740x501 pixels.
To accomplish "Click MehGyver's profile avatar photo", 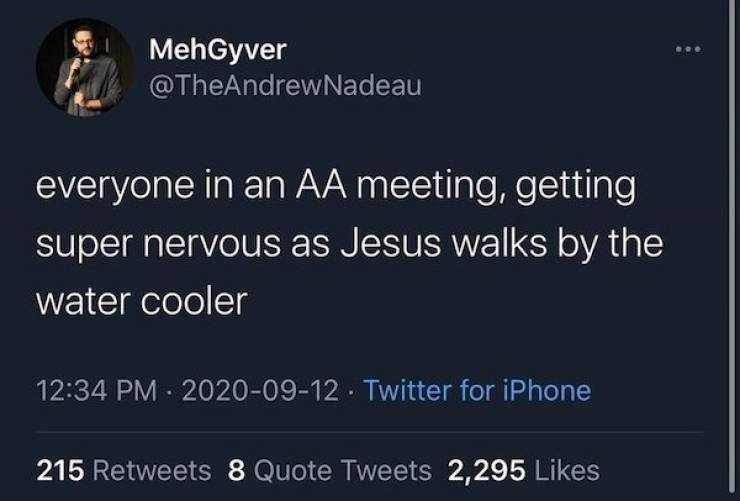I will [x=84, y=67].
